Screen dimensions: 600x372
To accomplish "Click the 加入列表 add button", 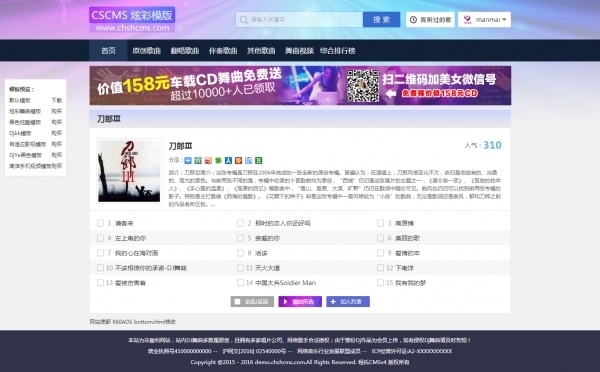I will pos(348,302).
